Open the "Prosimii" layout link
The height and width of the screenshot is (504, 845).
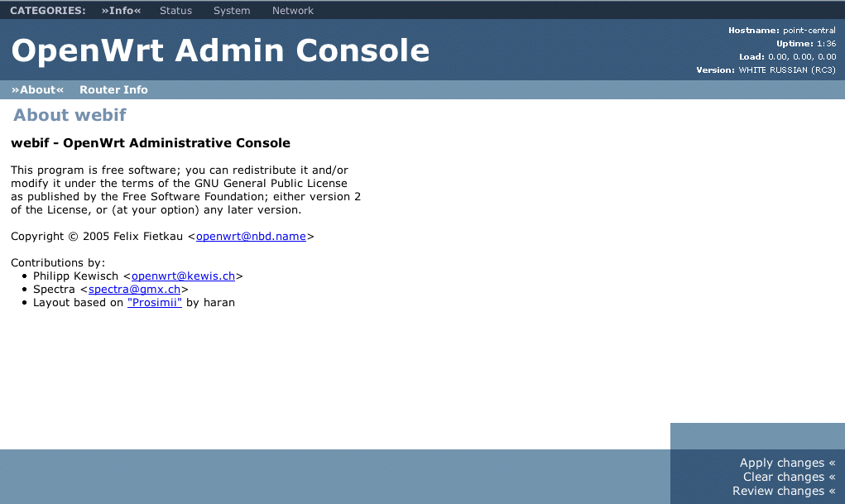point(154,303)
